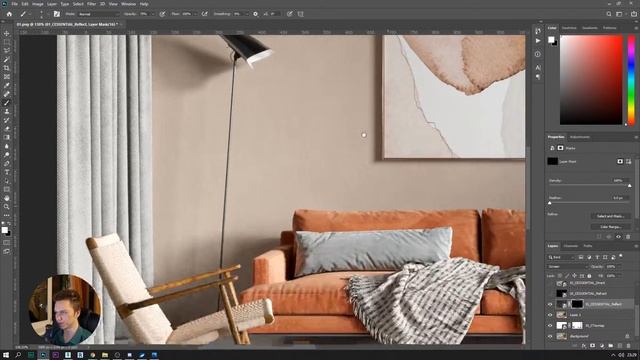Open the brush settings panel icon
This screenshot has width=640, height=360.
57,14
